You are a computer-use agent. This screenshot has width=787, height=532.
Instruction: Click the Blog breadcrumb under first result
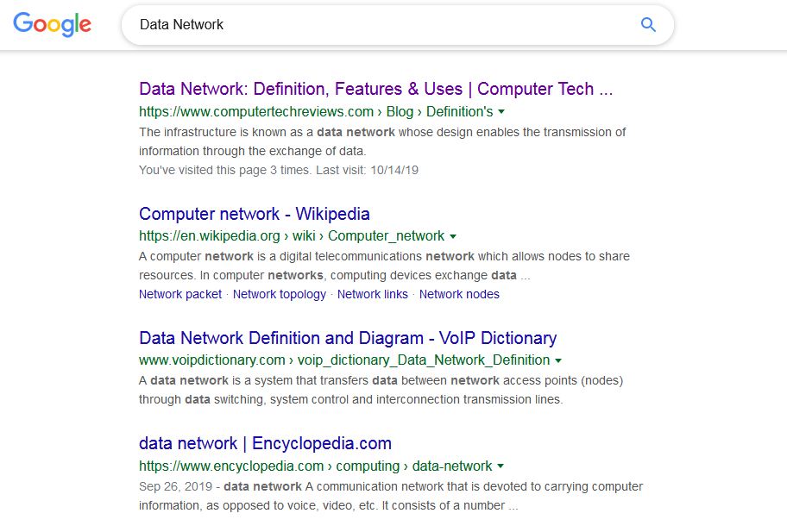(x=402, y=111)
